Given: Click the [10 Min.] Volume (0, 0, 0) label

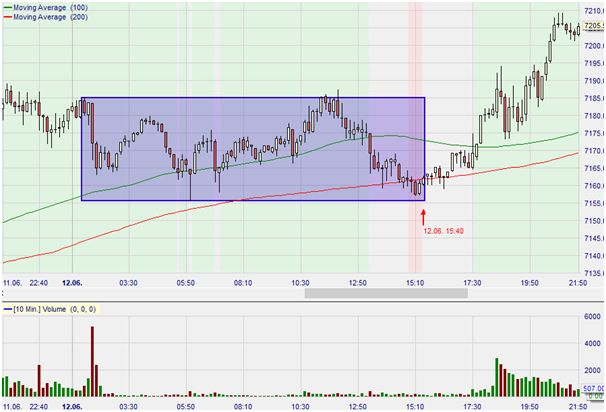Looking at the screenshot, I should point(50,309).
